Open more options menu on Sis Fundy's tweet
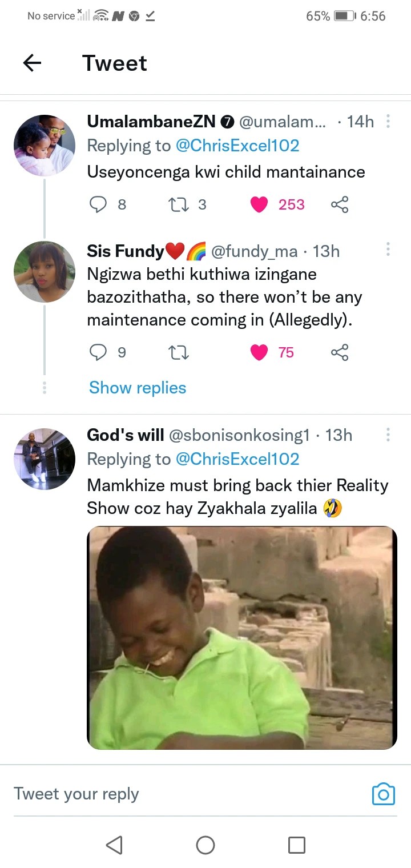This screenshot has width=411, height=868. [x=388, y=249]
